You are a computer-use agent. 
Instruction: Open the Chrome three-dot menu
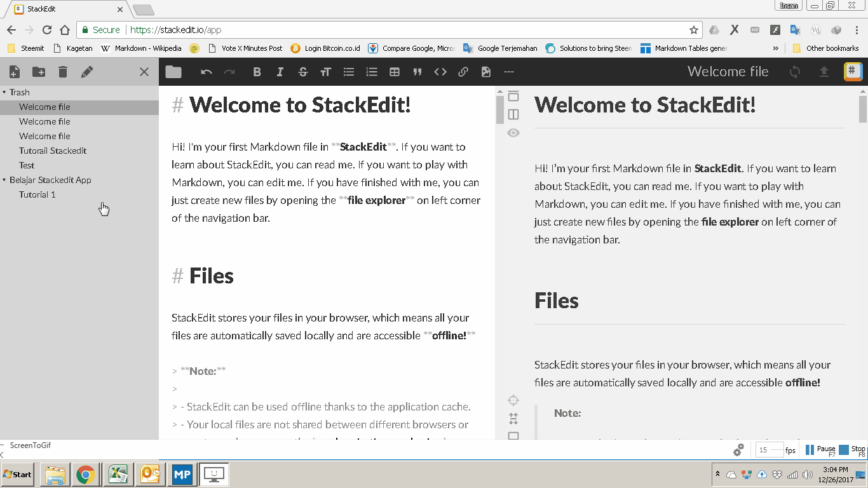857,30
